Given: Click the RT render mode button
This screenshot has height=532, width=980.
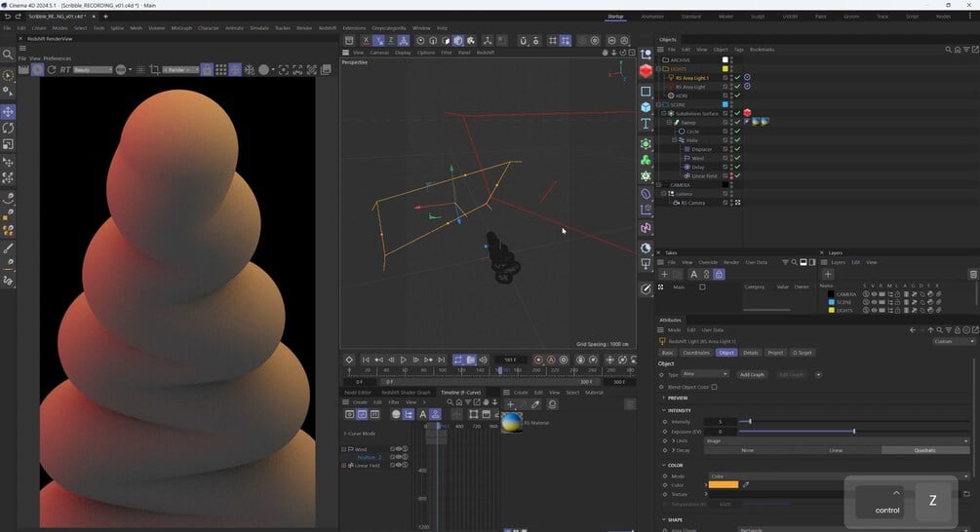Looking at the screenshot, I should [x=65, y=70].
